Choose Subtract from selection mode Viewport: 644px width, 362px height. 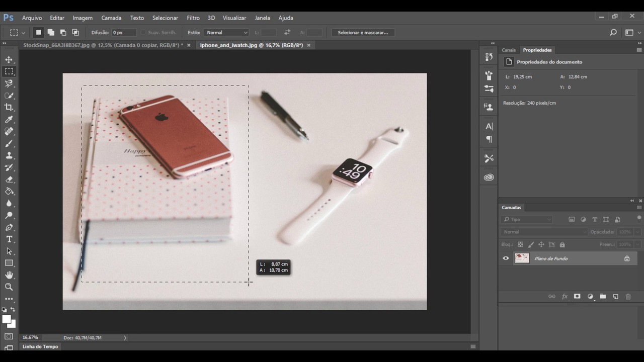click(x=63, y=32)
